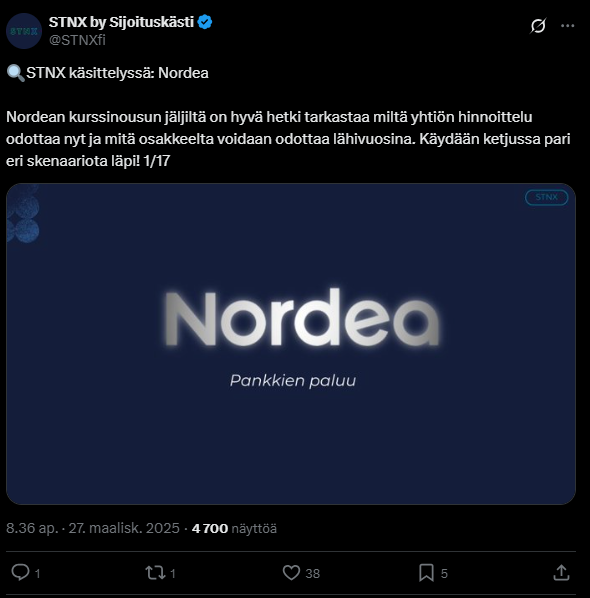Screen dimensions: 590x598
Task: Click the bookmark count 5
Action: point(444,574)
